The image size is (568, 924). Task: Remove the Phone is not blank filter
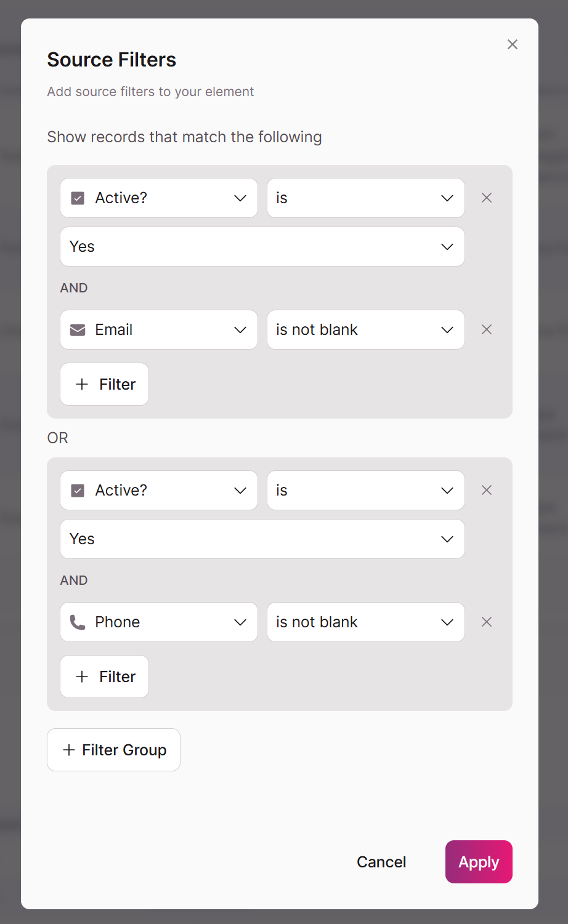487,622
